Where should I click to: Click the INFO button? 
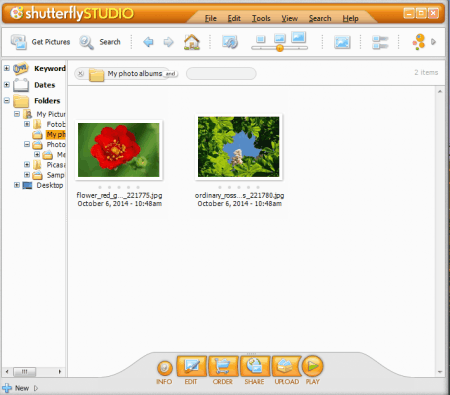click(x=165, y=368)
